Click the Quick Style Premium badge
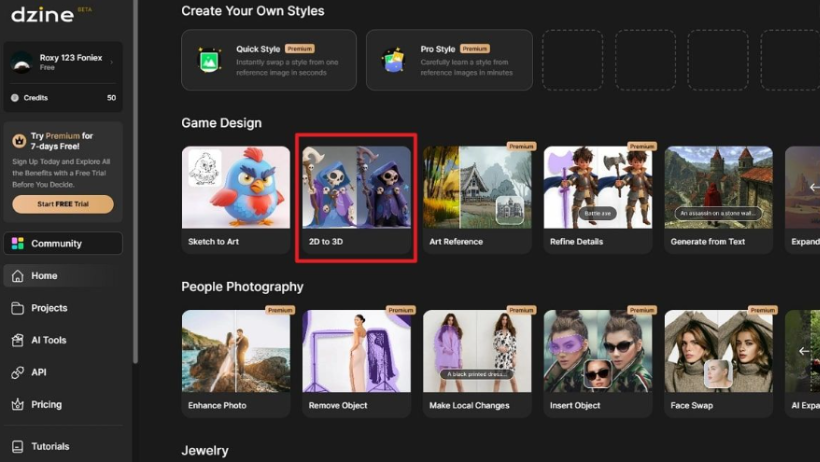 click(300, 49)
